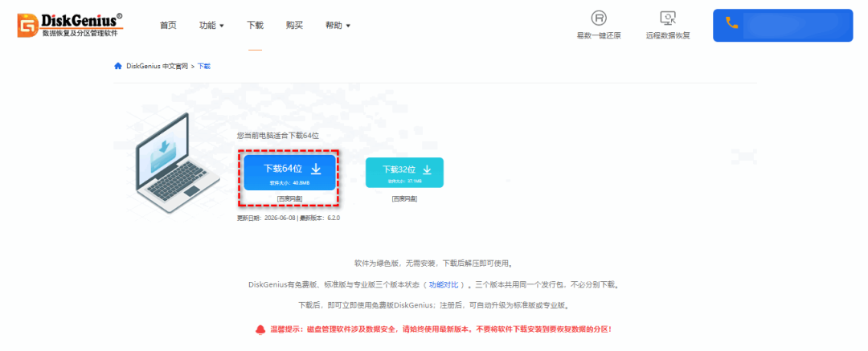868x351 pixels.
Task: Click the 下载 breadcrumb item
Action: pos(204,67)
